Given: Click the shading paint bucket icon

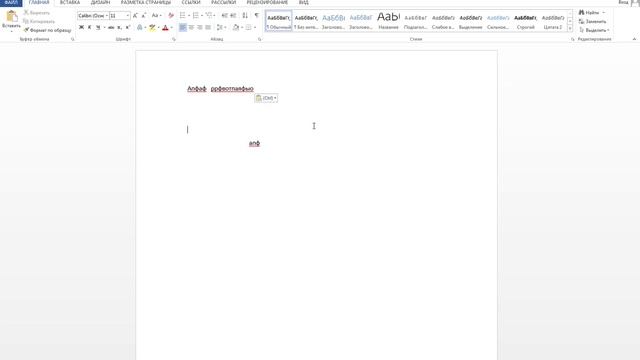Looking at the screenshot, I should coord(236,27).
